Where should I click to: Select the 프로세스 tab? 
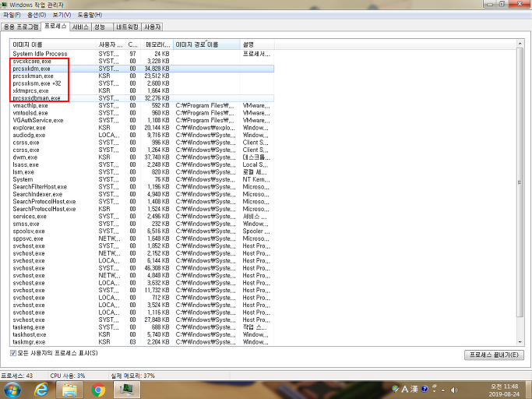coord(55,26)
